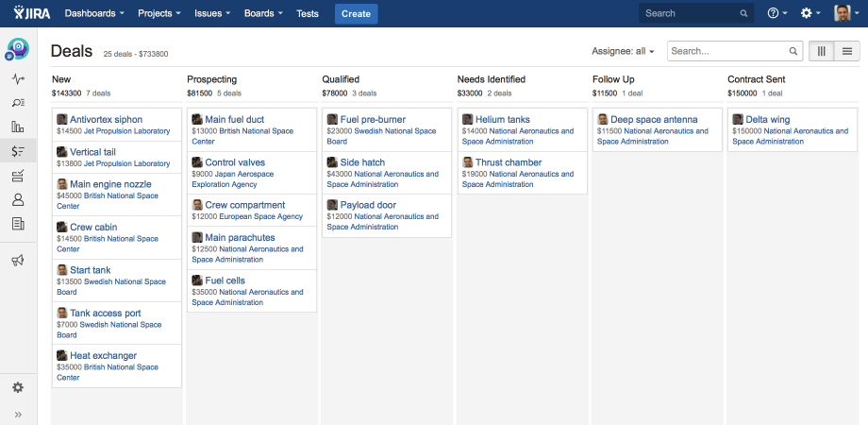
Task: Open the Helium tanks deal
Action: point(502,120)
